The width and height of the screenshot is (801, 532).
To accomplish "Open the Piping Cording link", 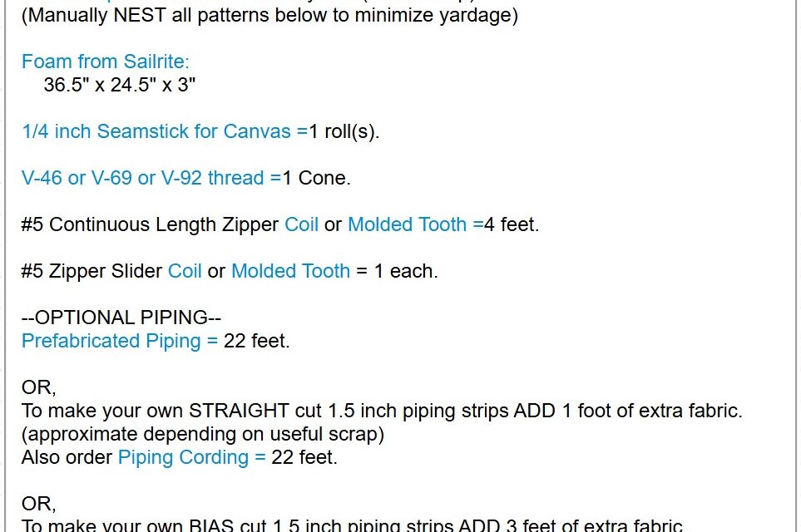I will pyautogui.click(x=183, y=457).
